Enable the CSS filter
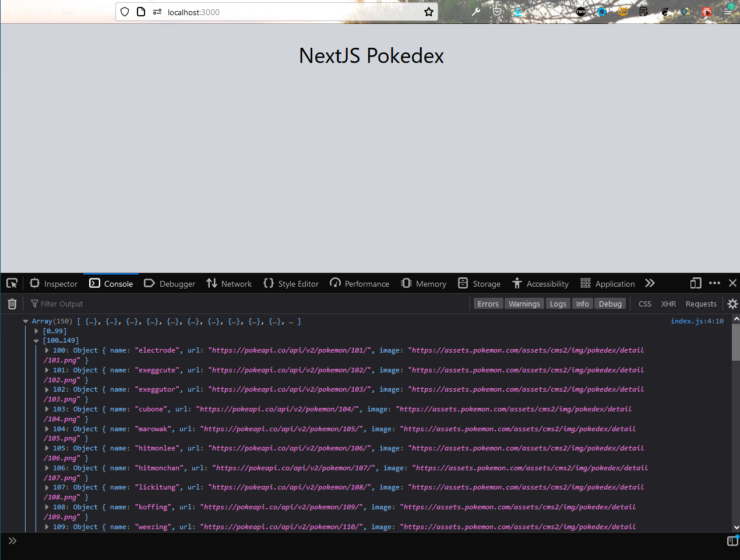Screen dimensions: 740x560 pos(645,304)
